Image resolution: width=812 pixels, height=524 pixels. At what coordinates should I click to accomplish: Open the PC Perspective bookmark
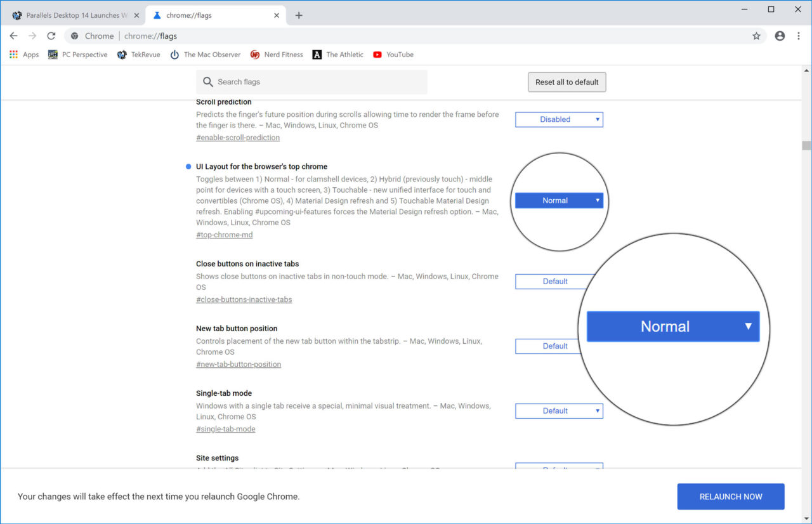pos(77,55)
